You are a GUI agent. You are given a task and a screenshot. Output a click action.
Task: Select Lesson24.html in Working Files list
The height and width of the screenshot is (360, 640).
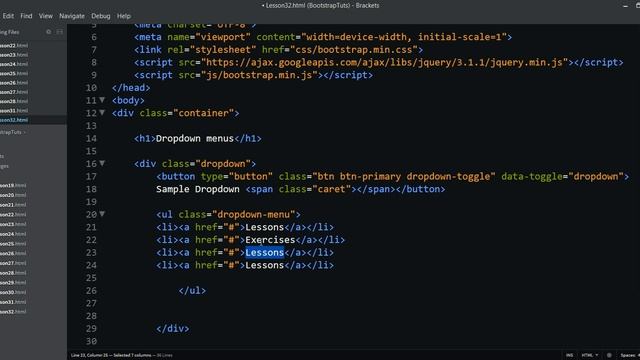(14, 64)
